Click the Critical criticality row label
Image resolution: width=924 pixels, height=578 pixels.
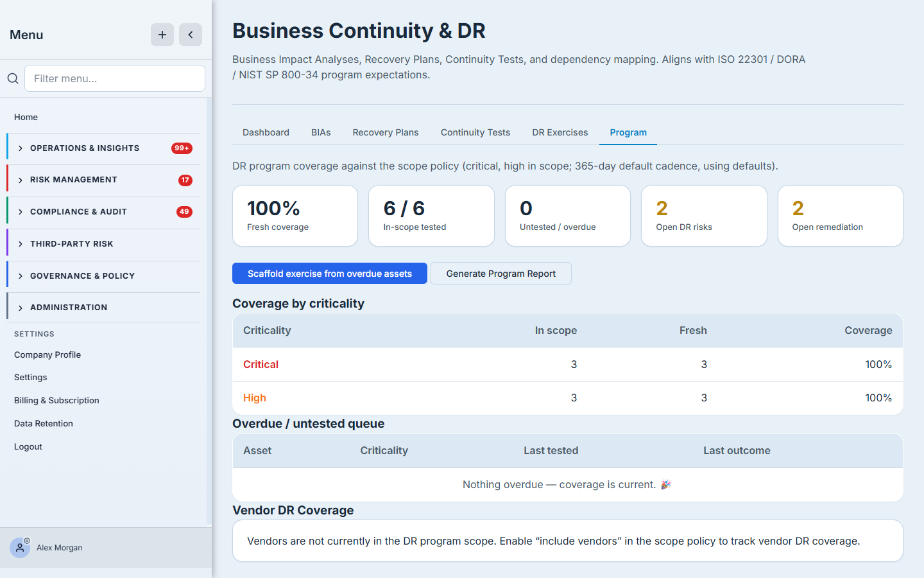pyautogui.click(x=261, y=364)
